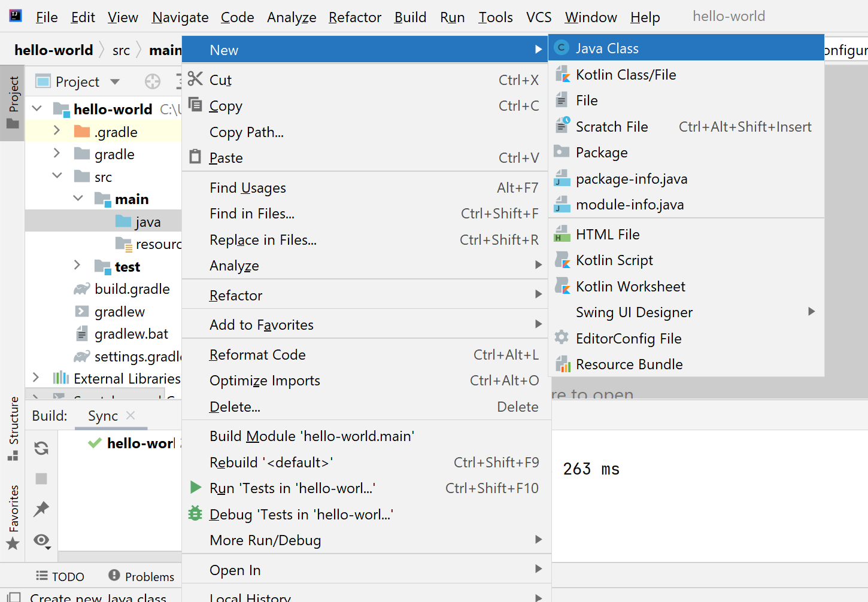Click the Pin tab icon in Build panel
Viewport: 868px width, 602px height.
(41, 509)
